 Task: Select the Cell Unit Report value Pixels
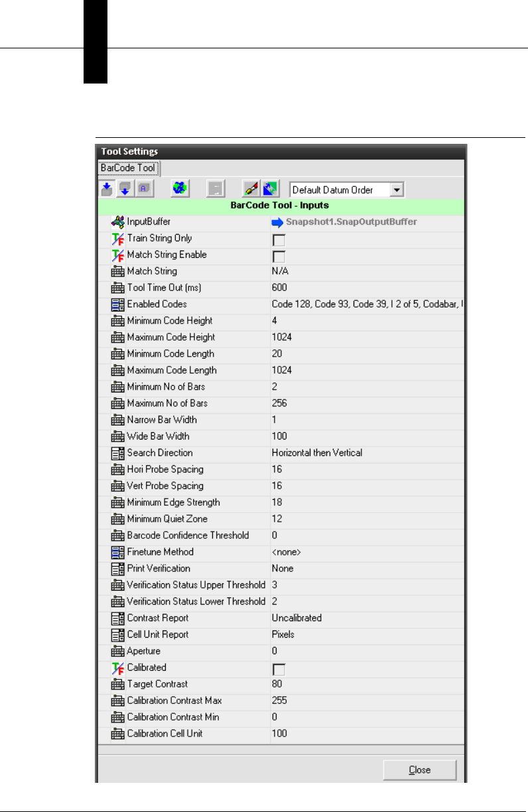tap(283, 635)
